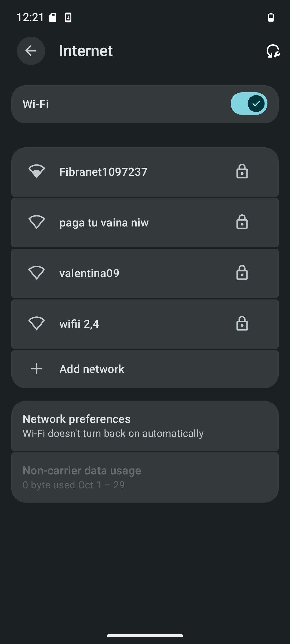The height and width of the screenshot is (644, 290).
Task: Select the valentina09 network
Action: click(89, 273)
